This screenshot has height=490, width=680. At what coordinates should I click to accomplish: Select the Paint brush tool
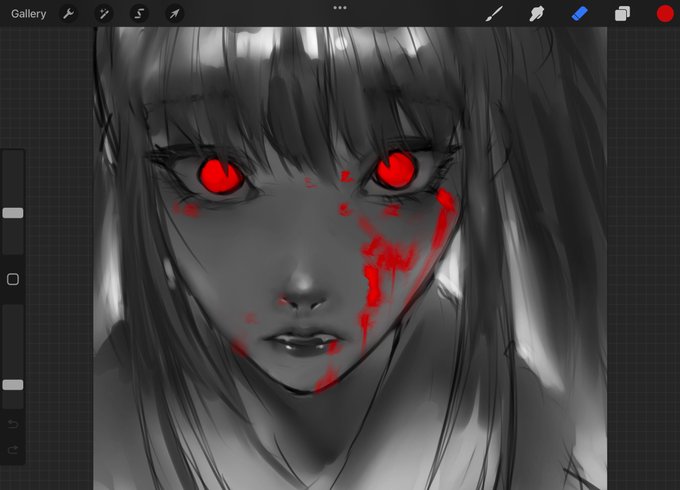(x=494, y=14)
